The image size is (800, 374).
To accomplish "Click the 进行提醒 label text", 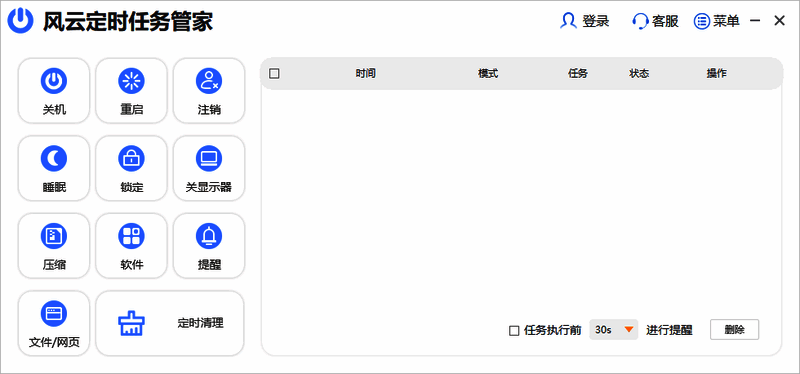I will click(x=669, y=330).
